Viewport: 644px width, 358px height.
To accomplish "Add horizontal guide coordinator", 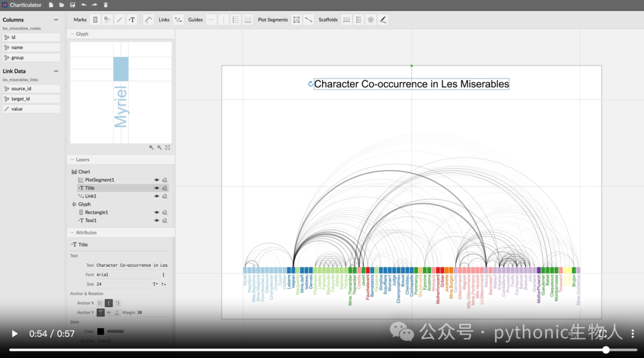I will coord(236,20).
